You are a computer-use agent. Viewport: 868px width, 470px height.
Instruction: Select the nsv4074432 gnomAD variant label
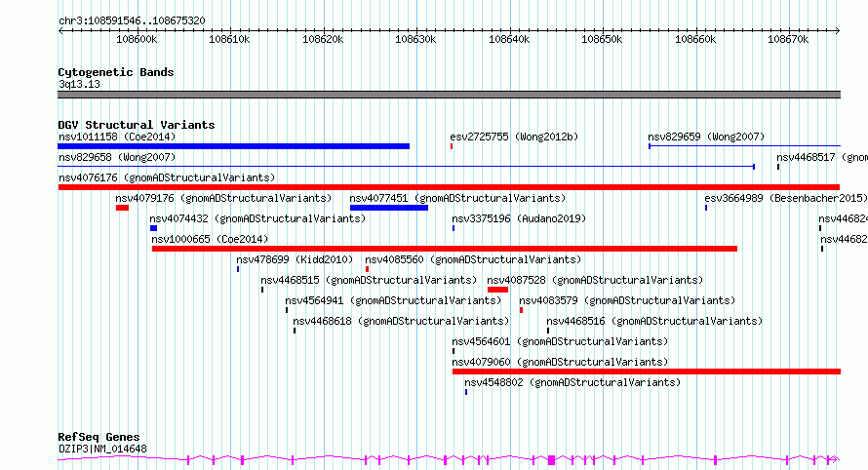coord(257,218)
